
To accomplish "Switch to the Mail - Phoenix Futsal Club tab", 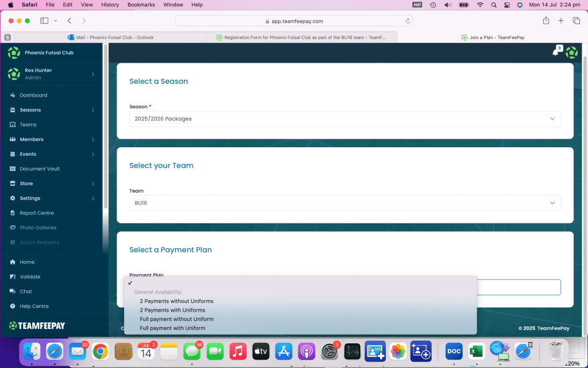I will tap(115, 37).
